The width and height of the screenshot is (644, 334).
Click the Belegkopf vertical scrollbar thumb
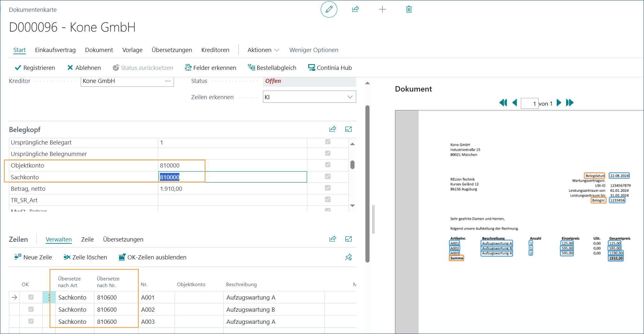(352, 165)
